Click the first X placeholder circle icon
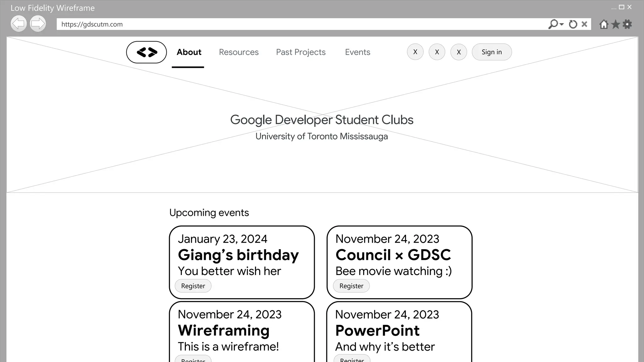Screen dimensions: 644x362 pos(415,52)
